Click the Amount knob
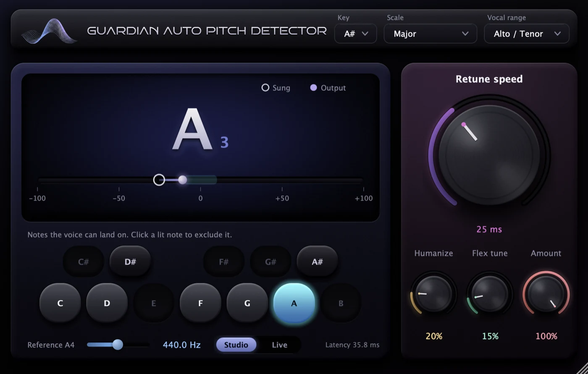The height and width of the screenshot is (374, 588). (546, 294)
